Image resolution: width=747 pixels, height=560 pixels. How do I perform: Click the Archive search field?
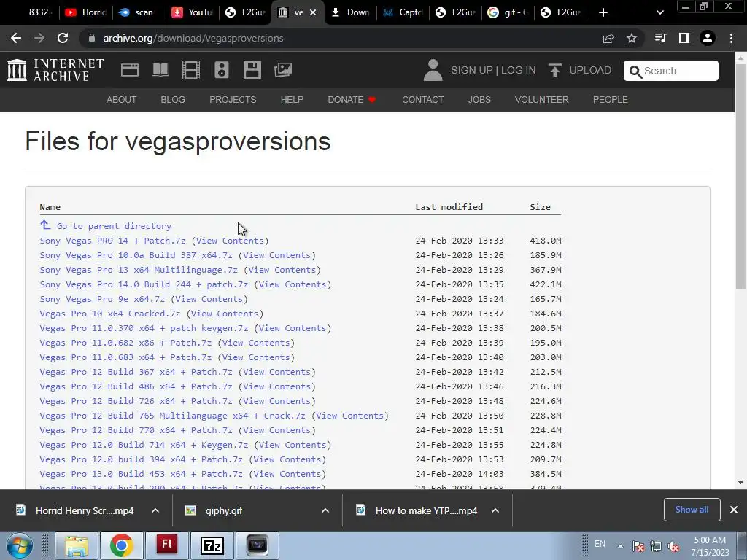coord(671,71)
